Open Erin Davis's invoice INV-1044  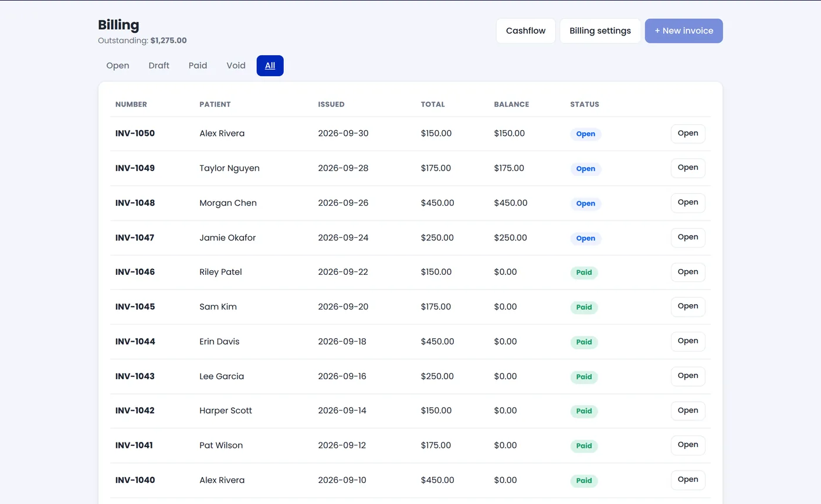[x=688, y=341]
